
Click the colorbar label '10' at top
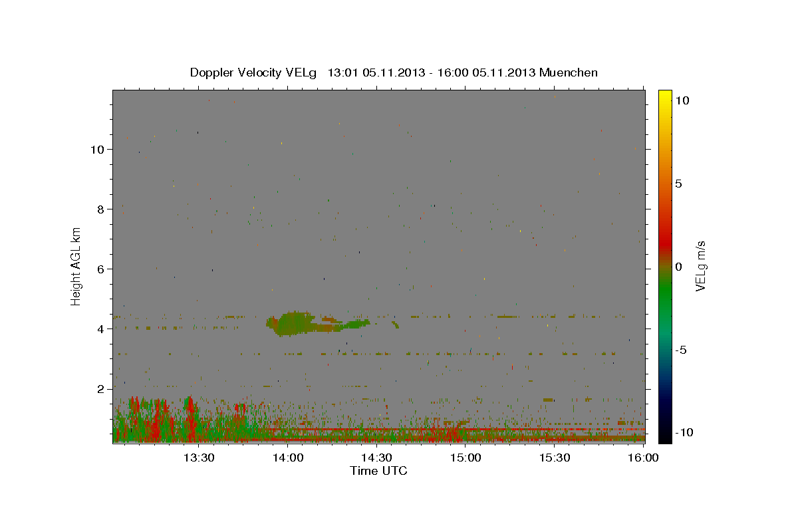click(682, 100)
